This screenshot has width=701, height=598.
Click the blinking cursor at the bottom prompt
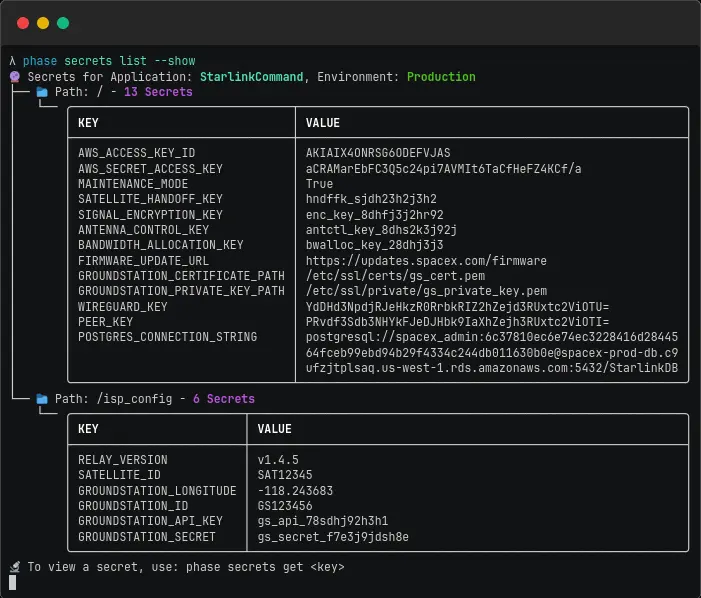coord(12,583)
